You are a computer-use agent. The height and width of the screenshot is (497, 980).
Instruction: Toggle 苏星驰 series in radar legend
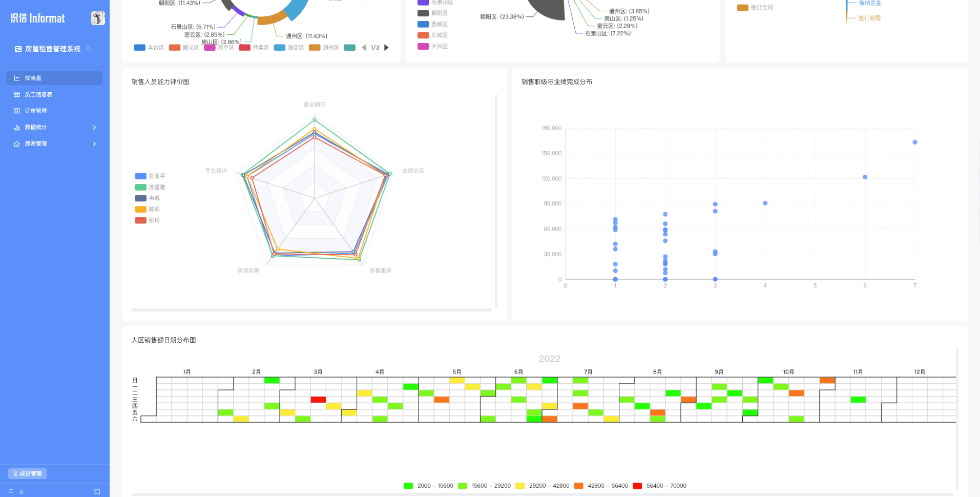[150, 187]
